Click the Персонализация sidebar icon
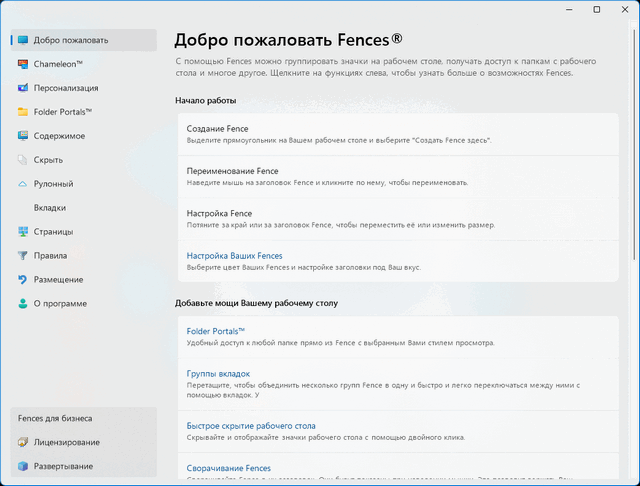This screenshot has width=640, height=486. (x=23, y=88)
